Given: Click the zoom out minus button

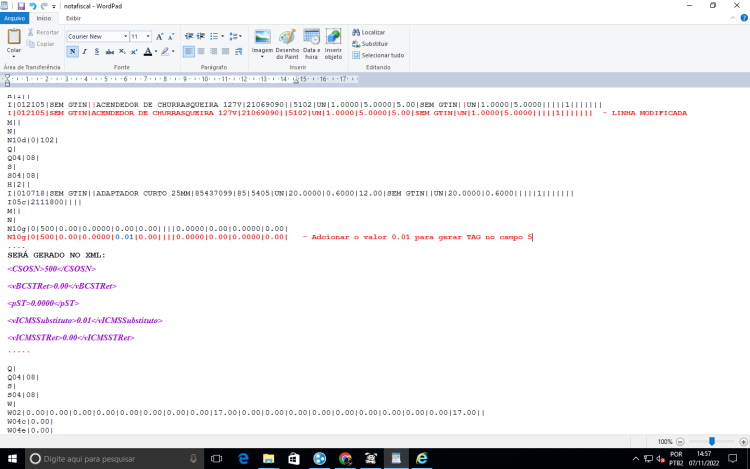Looking at the screenshot, I should pos(680,442).
